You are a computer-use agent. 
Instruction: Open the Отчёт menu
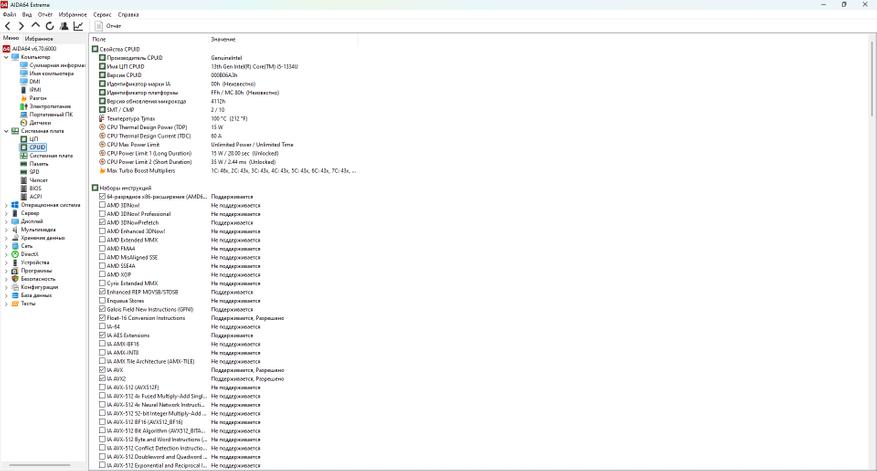tap(45, 15)
